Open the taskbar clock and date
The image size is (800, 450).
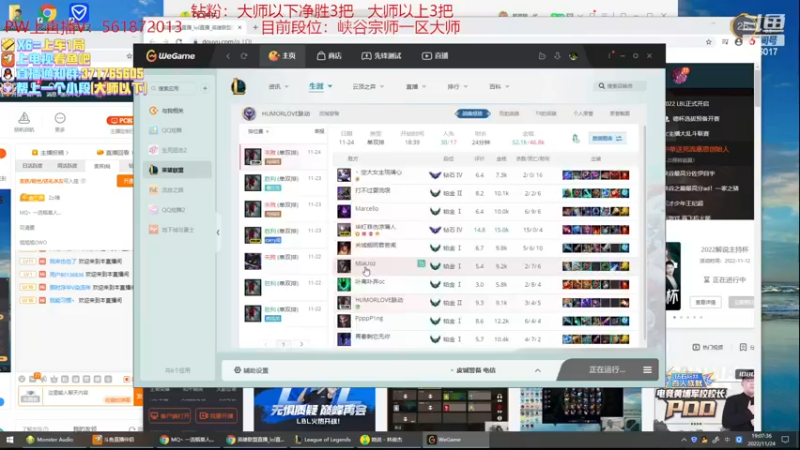click(x=761, y=440)
